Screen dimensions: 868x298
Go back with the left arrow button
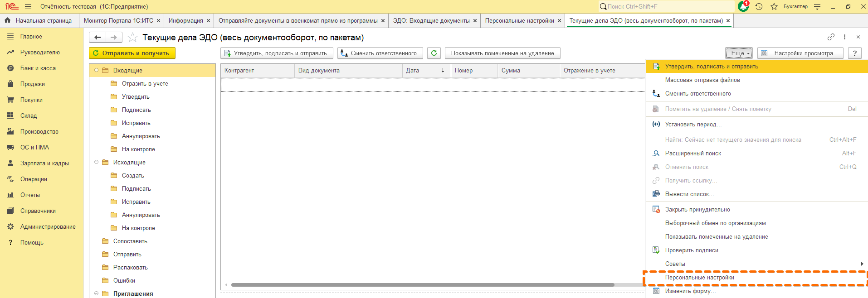[x=98, y=37]
